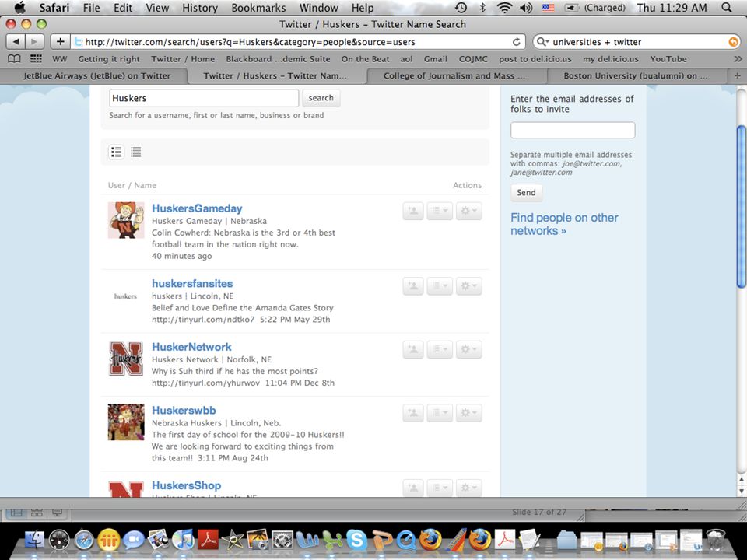Follow huskersfansites using its follow icon
This screenshot has height=560, width=747.
pyautogui.click(x=413, y=286)
